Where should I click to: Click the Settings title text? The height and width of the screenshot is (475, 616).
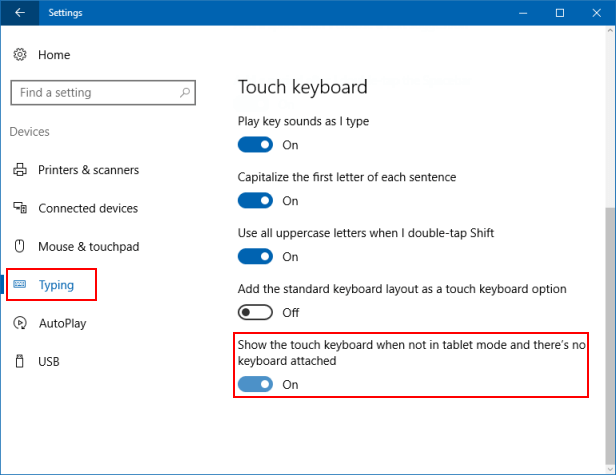(65, 13)
